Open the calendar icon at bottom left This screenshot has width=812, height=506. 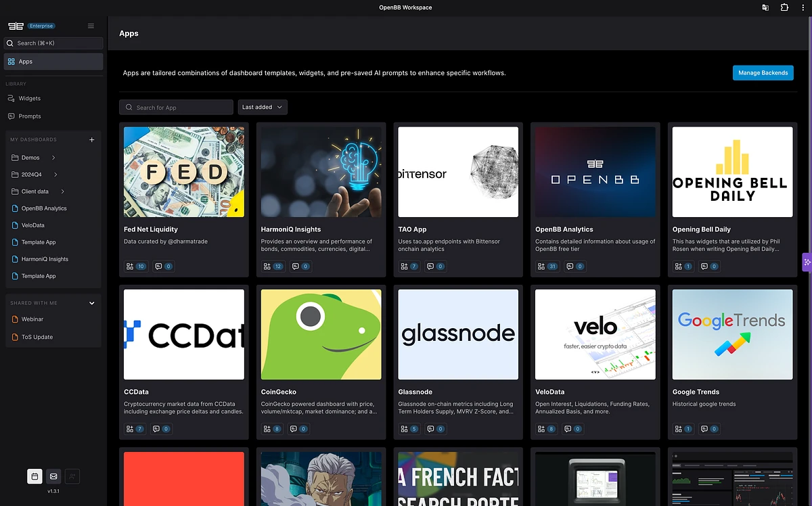point(35,476)
